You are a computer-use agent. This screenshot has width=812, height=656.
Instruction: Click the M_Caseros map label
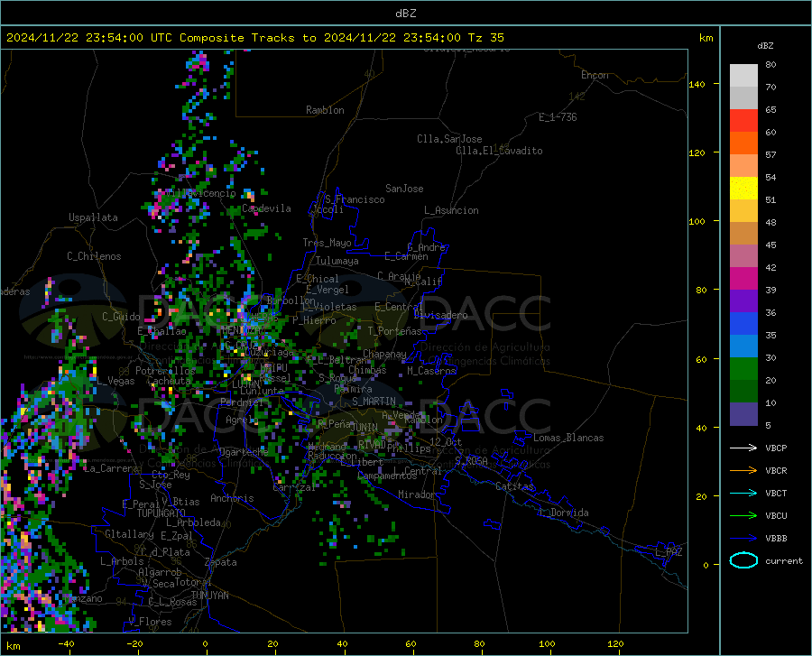431,371
